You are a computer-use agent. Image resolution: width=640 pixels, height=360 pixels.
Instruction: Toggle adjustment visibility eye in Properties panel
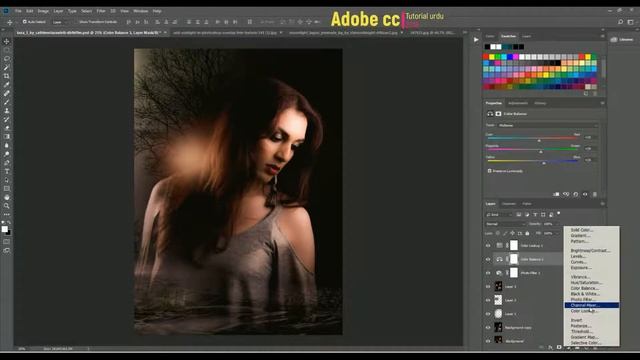585,194
